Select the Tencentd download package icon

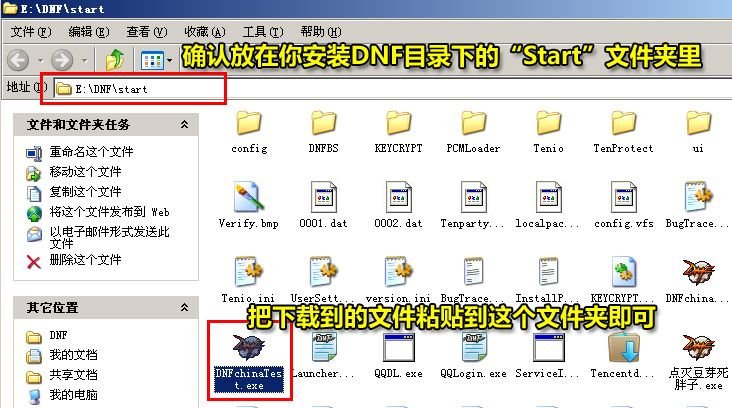[x=623, y=348]
